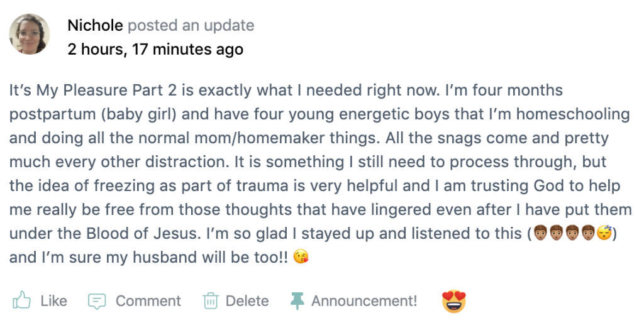Open the "2 hours, 17 minutes ago" timestamp
Viewport: 644px width, 323px height.
click(155, 49)
